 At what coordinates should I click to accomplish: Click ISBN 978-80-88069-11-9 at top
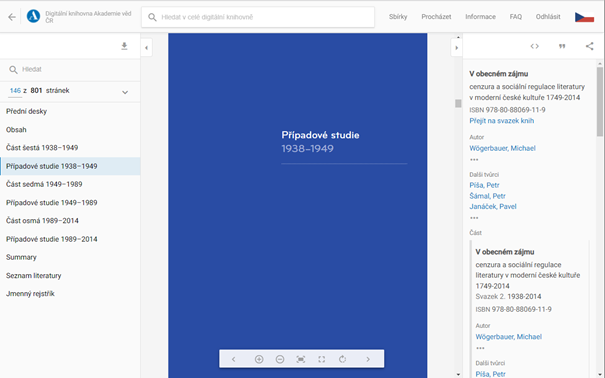point(507,110)
